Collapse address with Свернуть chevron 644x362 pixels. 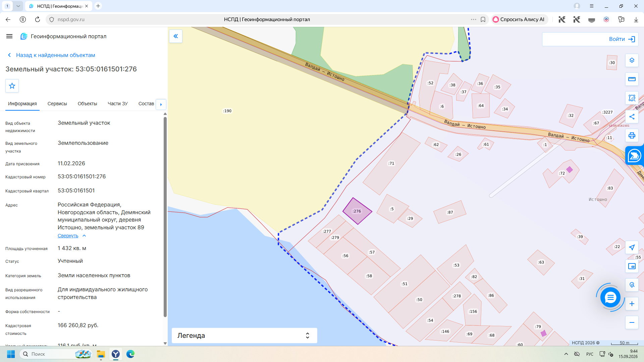(x=72, y=236)
